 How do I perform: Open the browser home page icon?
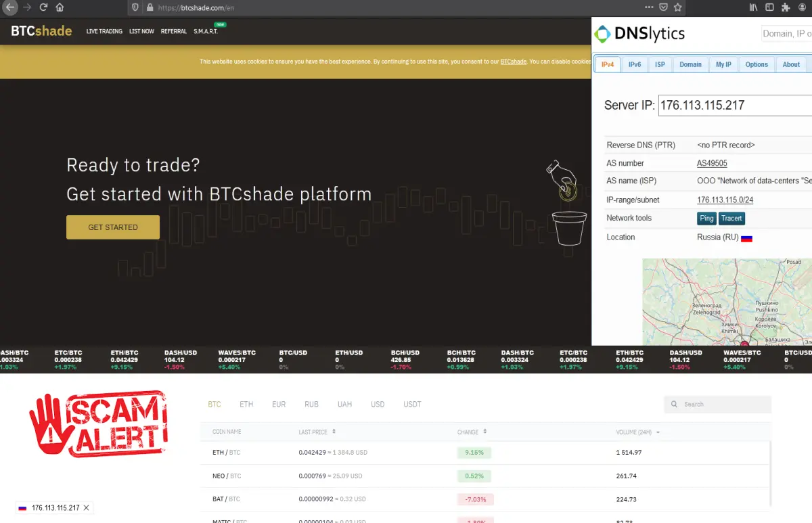pyautogui.click(x=60, y=7)
